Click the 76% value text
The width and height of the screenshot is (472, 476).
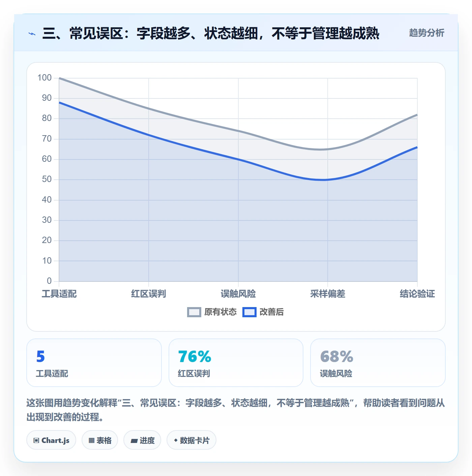(x=195, y=357)
